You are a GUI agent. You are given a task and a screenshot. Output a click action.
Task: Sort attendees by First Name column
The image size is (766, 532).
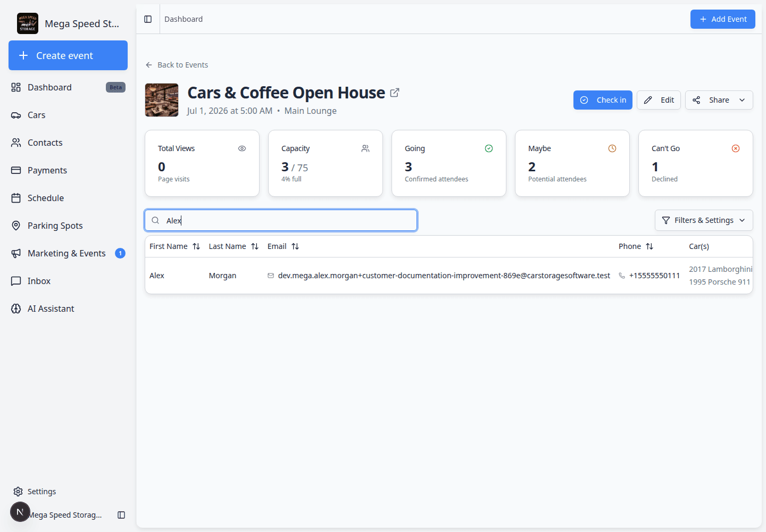click(174, 246)
